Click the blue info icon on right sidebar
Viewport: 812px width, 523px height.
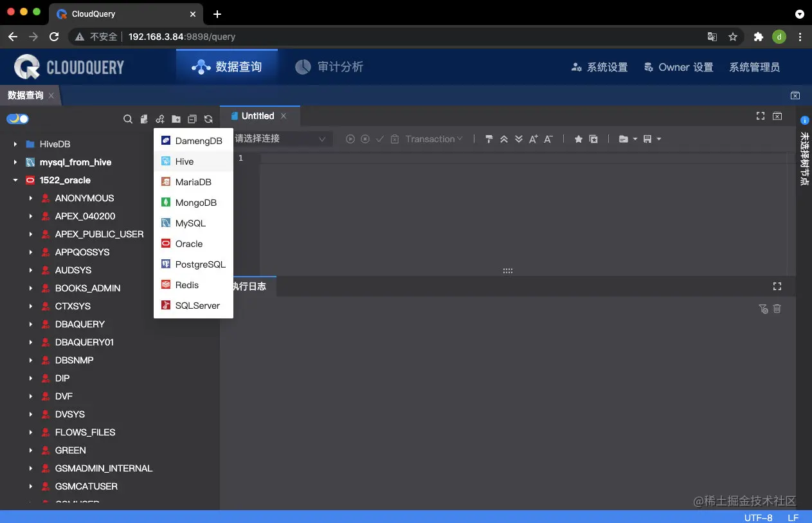tap(804, 120)
